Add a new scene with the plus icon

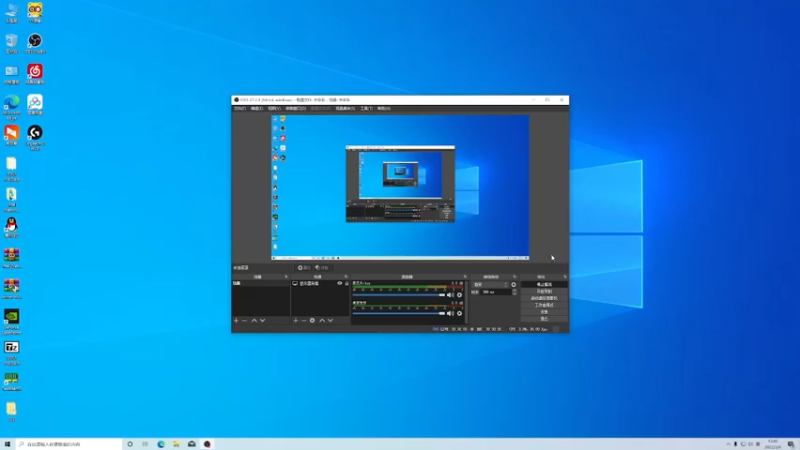(236, 320)
